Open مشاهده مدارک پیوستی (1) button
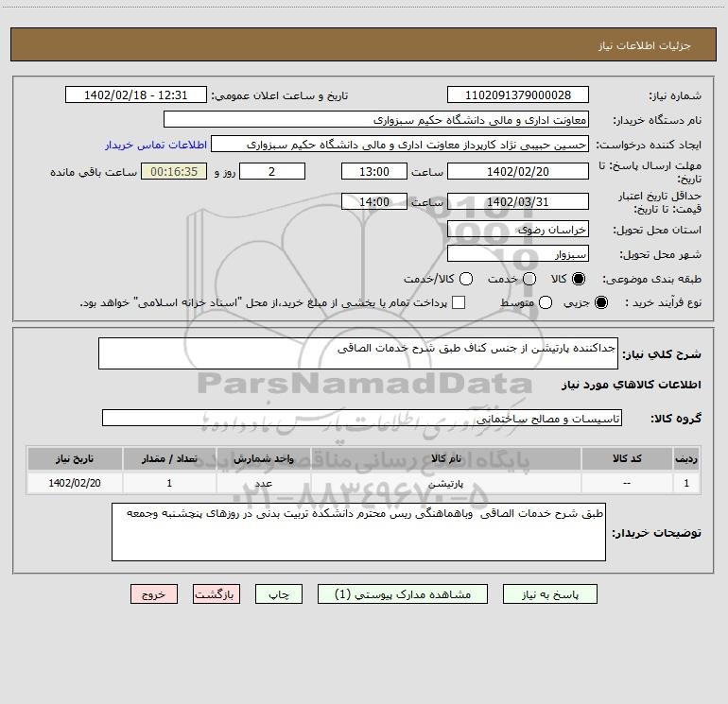This screenshot has height=704, width=728. [403, 594]
